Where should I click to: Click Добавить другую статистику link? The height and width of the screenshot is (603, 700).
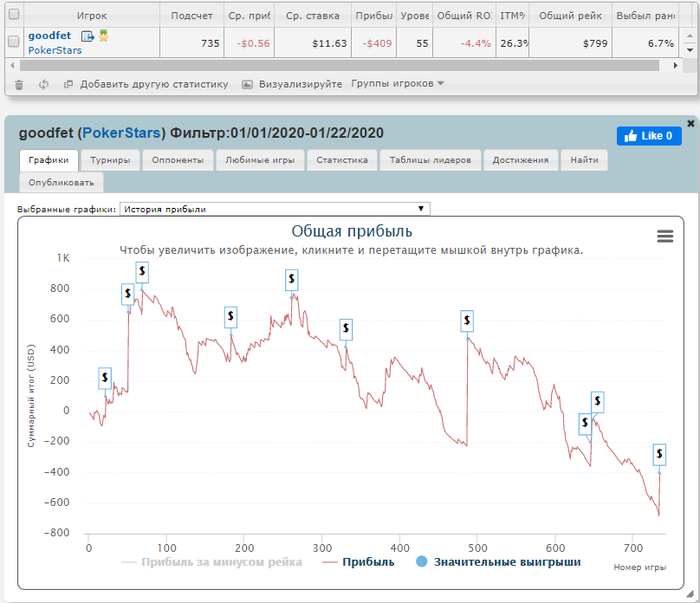coord(154,84)
